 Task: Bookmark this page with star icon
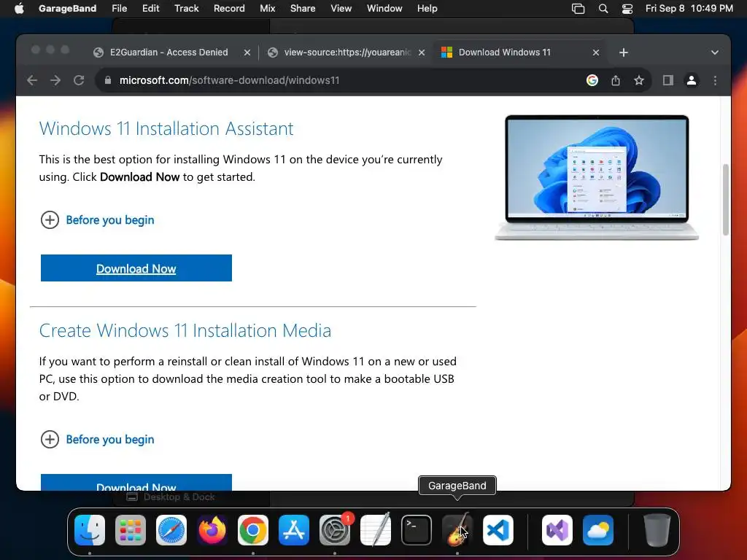pyautogui.click(x=639, y=80)
